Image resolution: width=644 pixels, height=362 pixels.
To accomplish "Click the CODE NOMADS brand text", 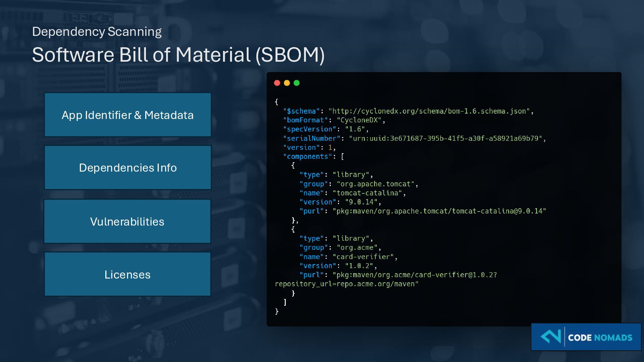I will pos(600,338).
